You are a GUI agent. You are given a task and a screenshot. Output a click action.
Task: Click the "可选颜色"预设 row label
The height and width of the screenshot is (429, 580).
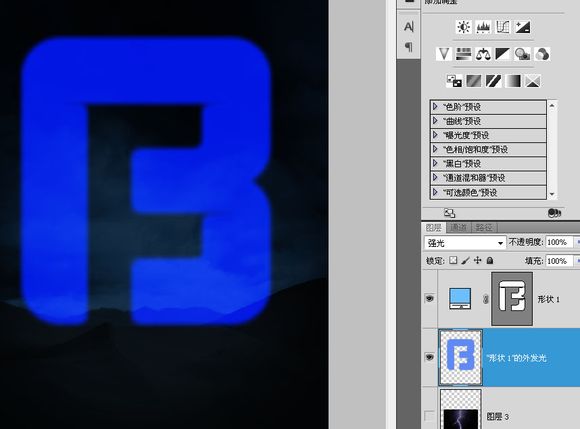tap(470, 192)
